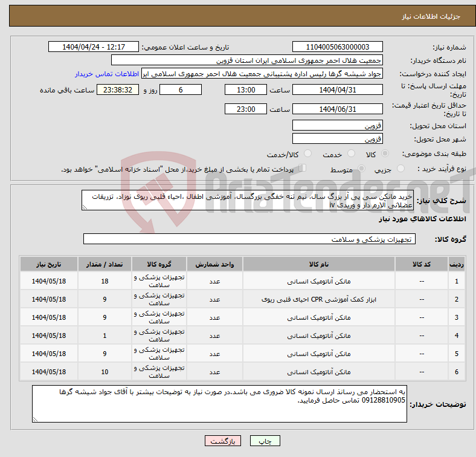Click quantity 1 in row 4
The image size is (476, 457).
[x=105, y=335]
